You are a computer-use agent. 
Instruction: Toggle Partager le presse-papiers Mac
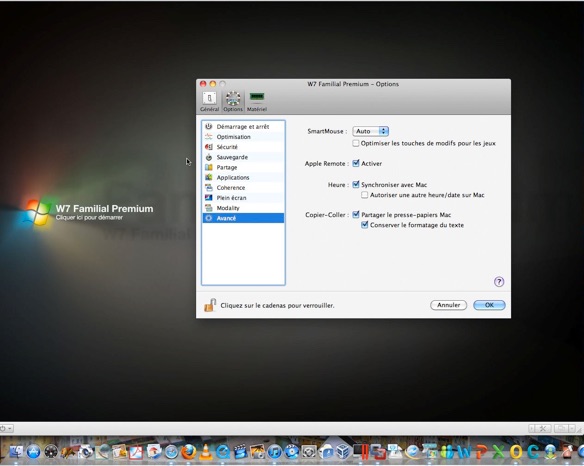(x=356, y=215)
